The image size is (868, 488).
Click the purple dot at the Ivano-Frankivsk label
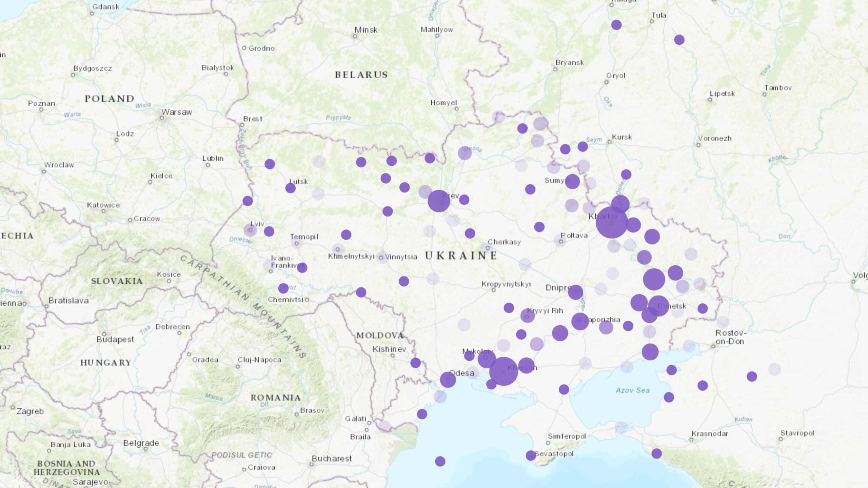[302, 268]
